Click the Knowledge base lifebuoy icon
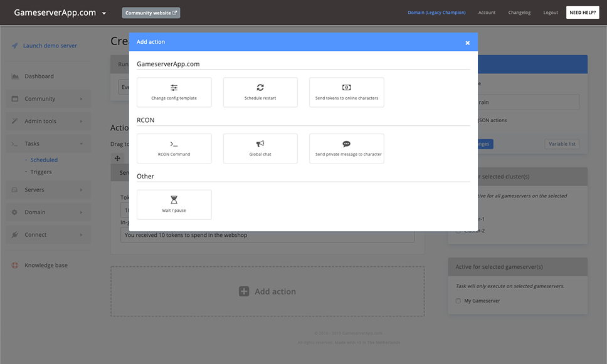This screenshot has height=364, width=607. [x=14, y=266]
